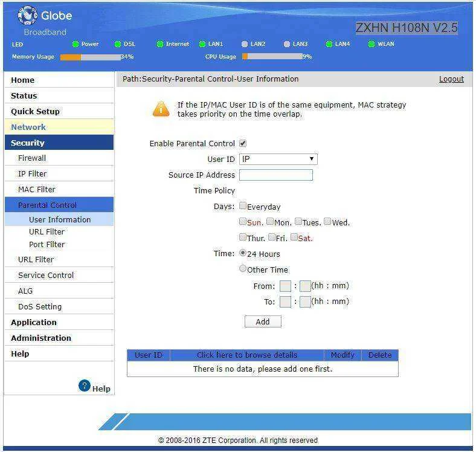Select Parental Control in sidebar

point(59,205)
